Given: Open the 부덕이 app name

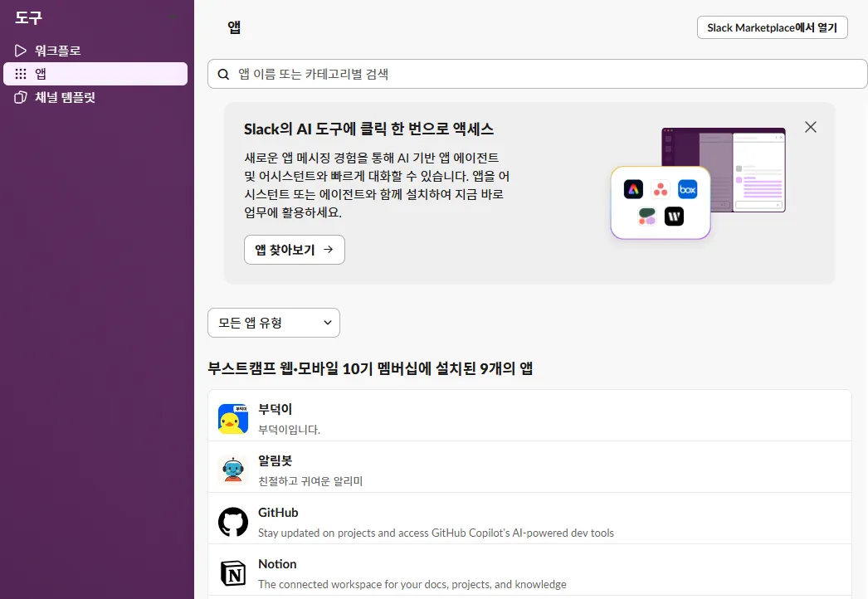Looking at the screenshot, I should [276, 409].
